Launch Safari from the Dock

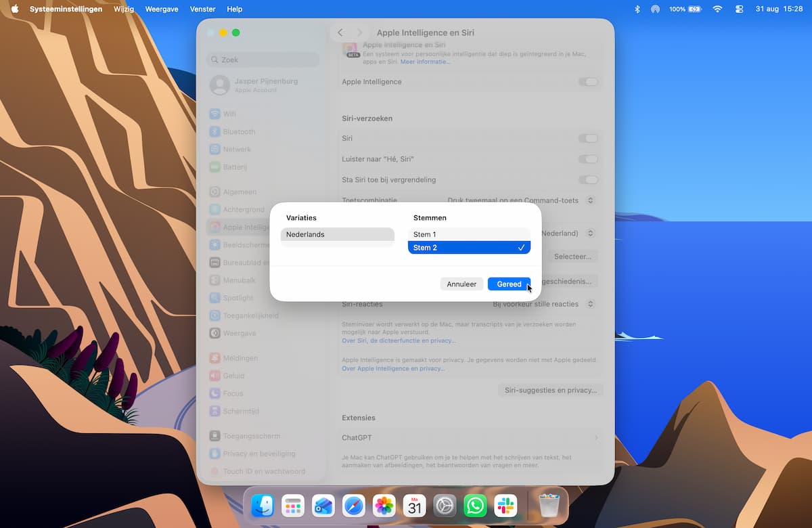[354, 505]
